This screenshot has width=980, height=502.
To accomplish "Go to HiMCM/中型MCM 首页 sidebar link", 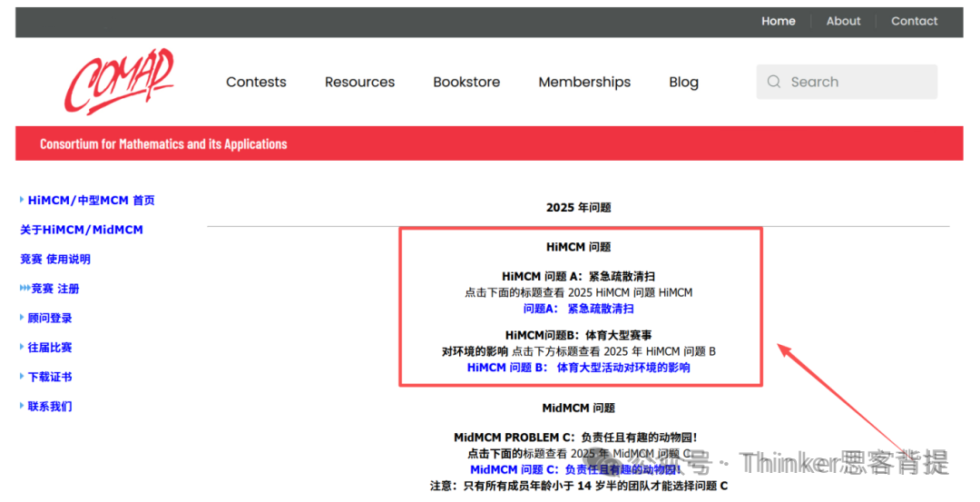I will (92, 201).
